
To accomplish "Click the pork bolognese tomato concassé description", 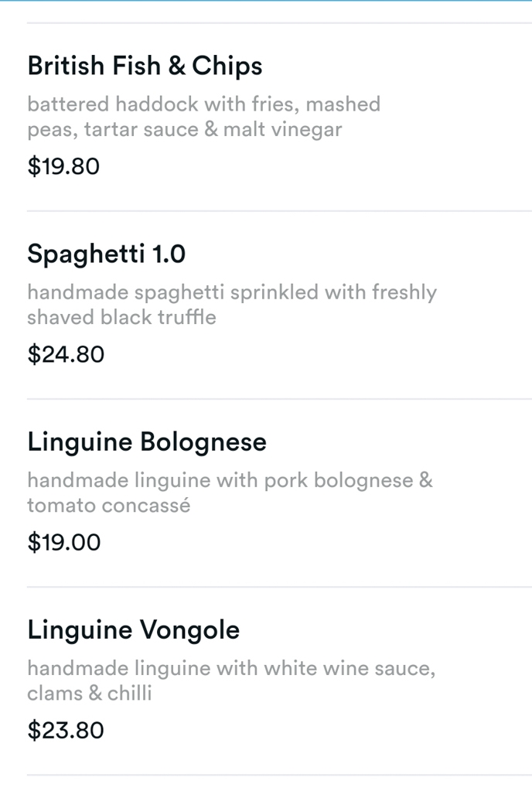I will point(230,493).
